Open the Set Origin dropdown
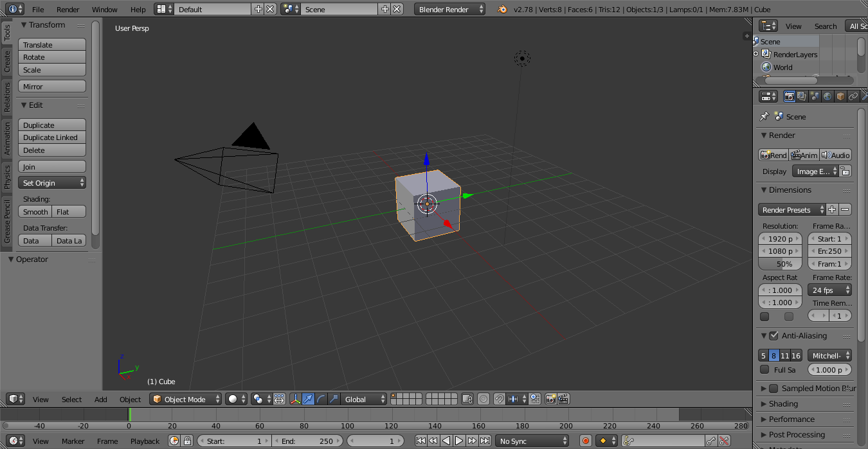 pyautogui.click(x=52, y=182)
